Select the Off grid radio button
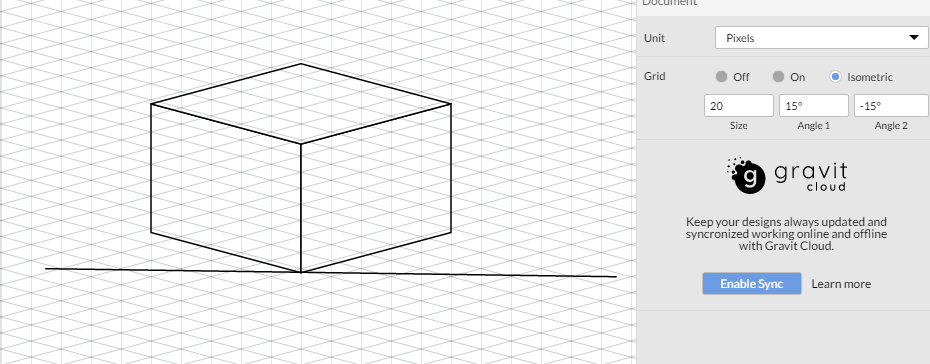Image resolution: width=930 pixels, height=364 pixels. (x=721, y=76)
